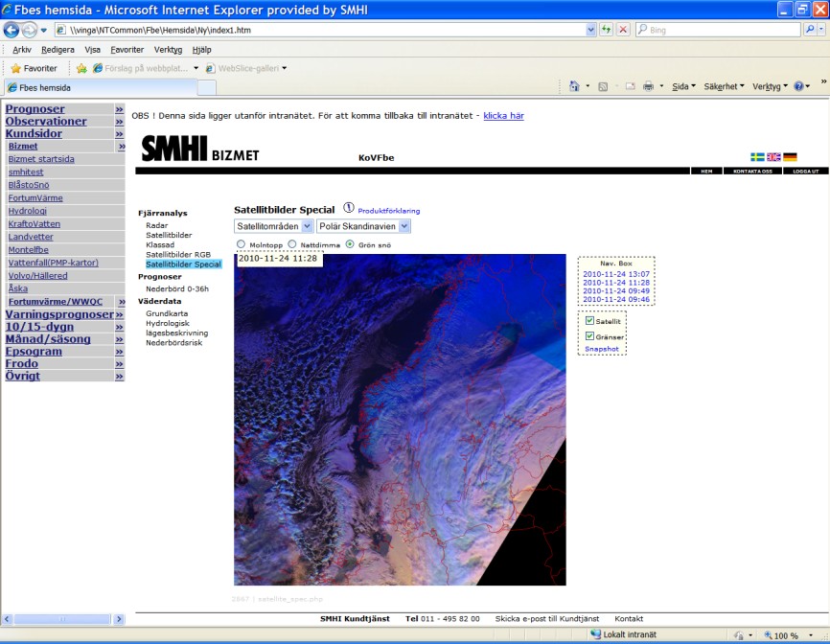Click the Read mail icon
The width and height of the screenshot is (830, 644).
[x=630, y=86]
